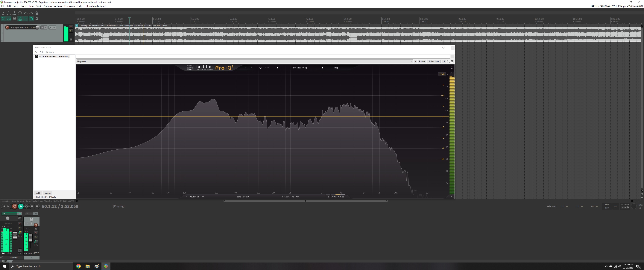Toggle ripple editing grid icon

tap(14, 19)
